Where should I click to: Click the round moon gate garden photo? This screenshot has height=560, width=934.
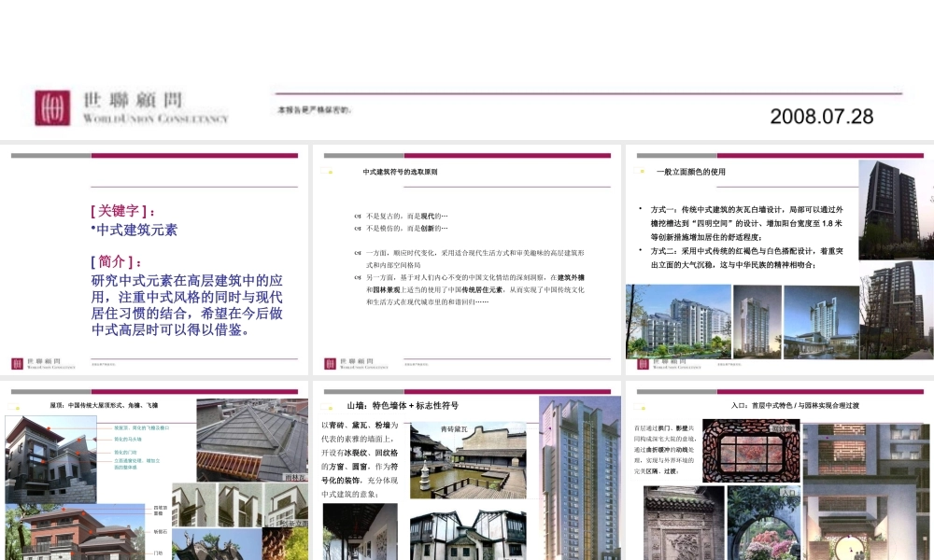pyautogui.click(x=764, y=523)
